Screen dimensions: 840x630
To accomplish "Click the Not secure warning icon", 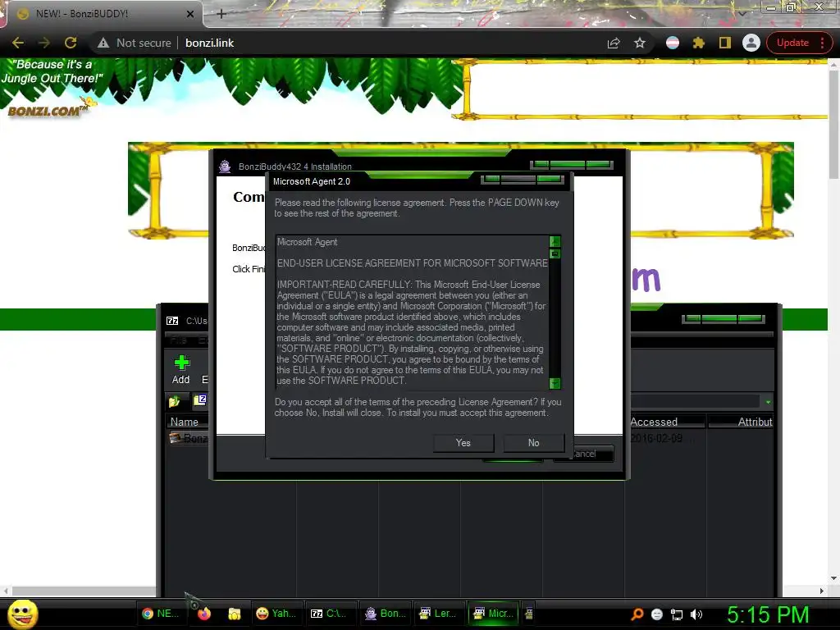I will [x=103, y=43].
